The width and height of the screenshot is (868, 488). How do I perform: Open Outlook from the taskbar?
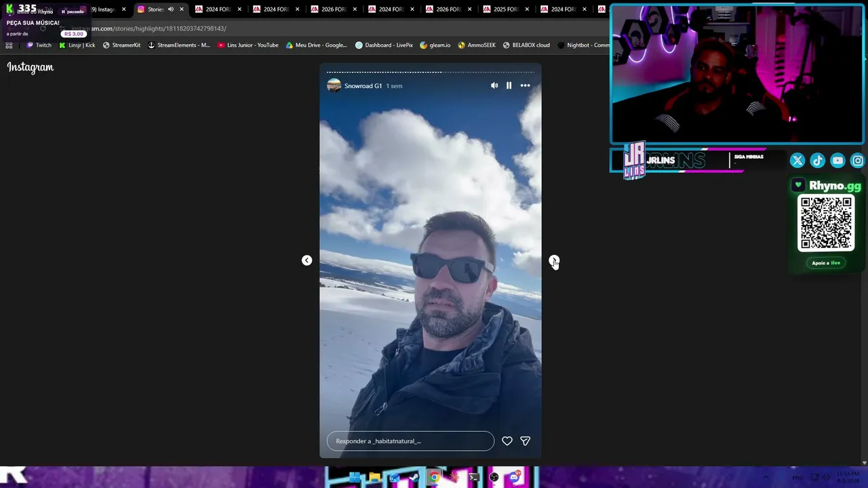coord(394,478)
